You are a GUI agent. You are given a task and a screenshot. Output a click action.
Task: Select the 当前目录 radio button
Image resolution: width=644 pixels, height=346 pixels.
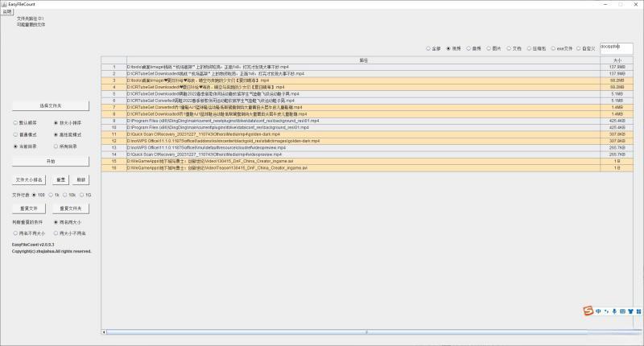25,146
